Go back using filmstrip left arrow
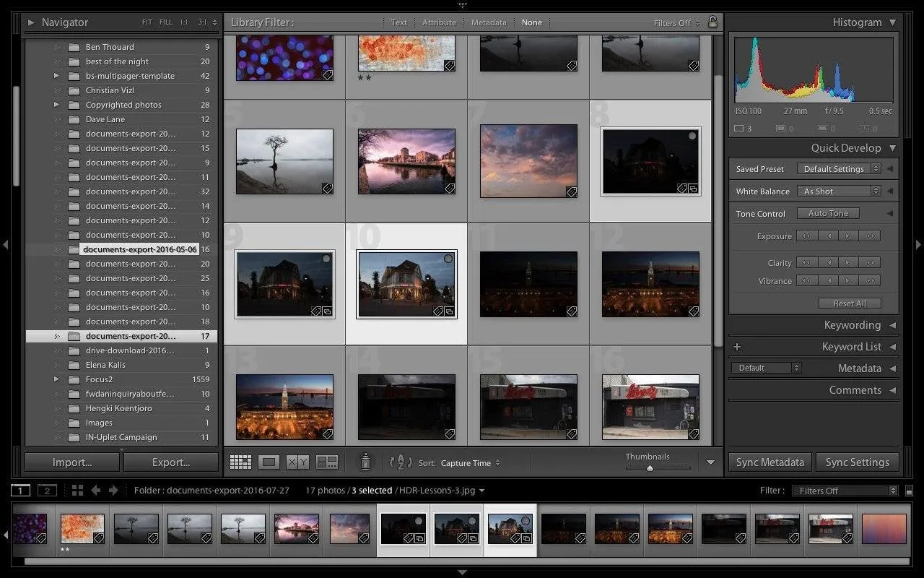This screenshot has width=924, height=578. (x=95, y=491)
